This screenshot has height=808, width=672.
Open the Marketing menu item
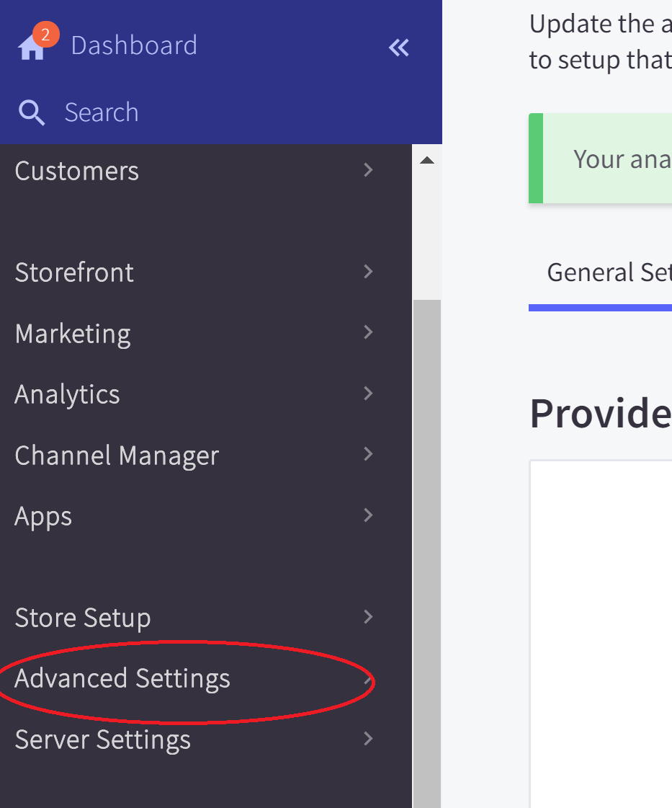(73, 334)
